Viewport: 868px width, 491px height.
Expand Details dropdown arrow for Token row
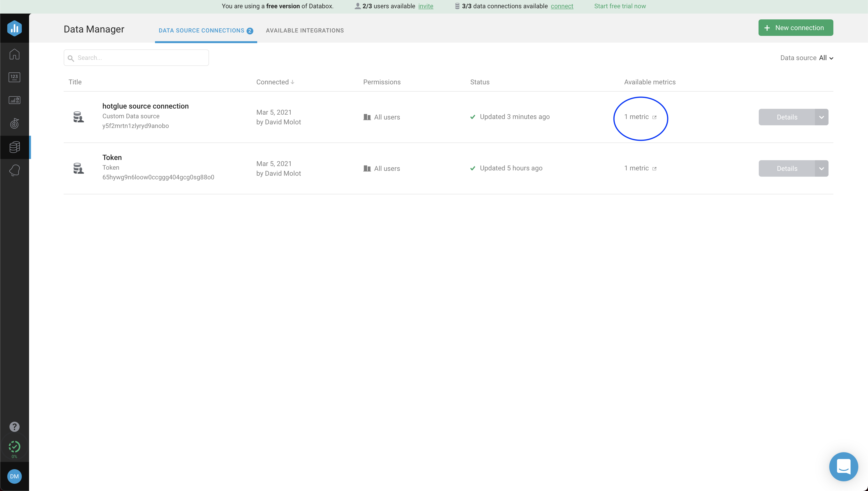point(821,168)
